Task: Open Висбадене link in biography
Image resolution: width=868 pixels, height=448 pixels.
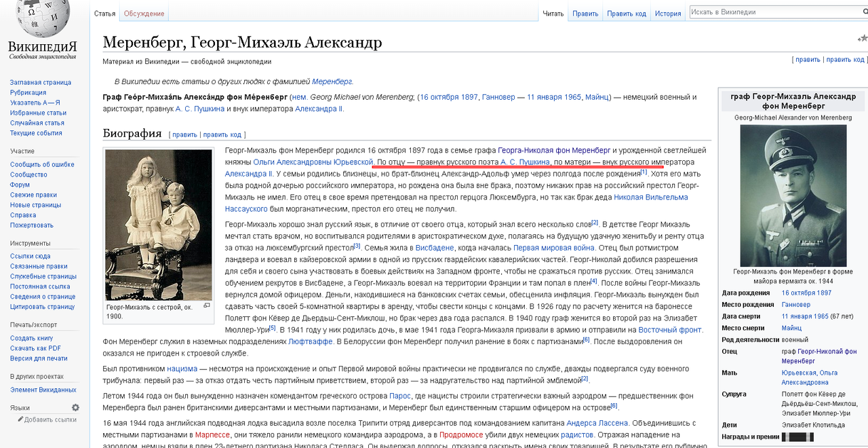Action: coord(435,248)
